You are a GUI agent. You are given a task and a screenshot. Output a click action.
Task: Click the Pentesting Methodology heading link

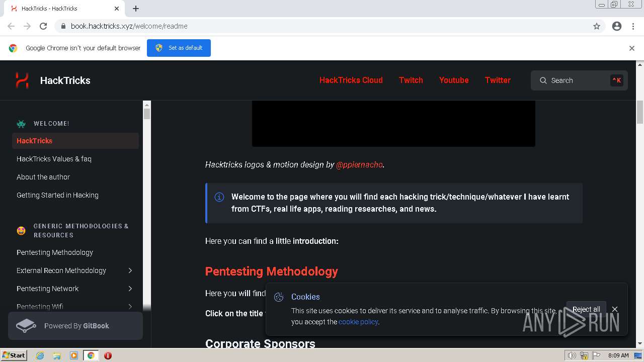(272, 271)
